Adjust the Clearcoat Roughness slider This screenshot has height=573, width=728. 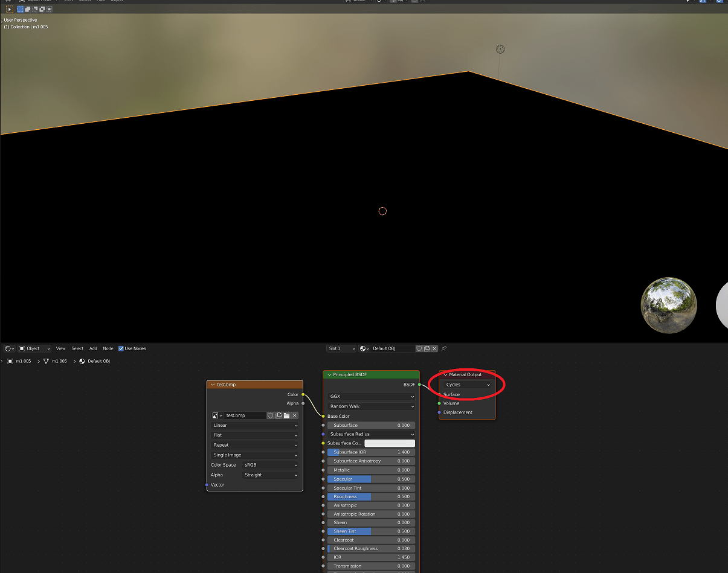tap(372, 549)
